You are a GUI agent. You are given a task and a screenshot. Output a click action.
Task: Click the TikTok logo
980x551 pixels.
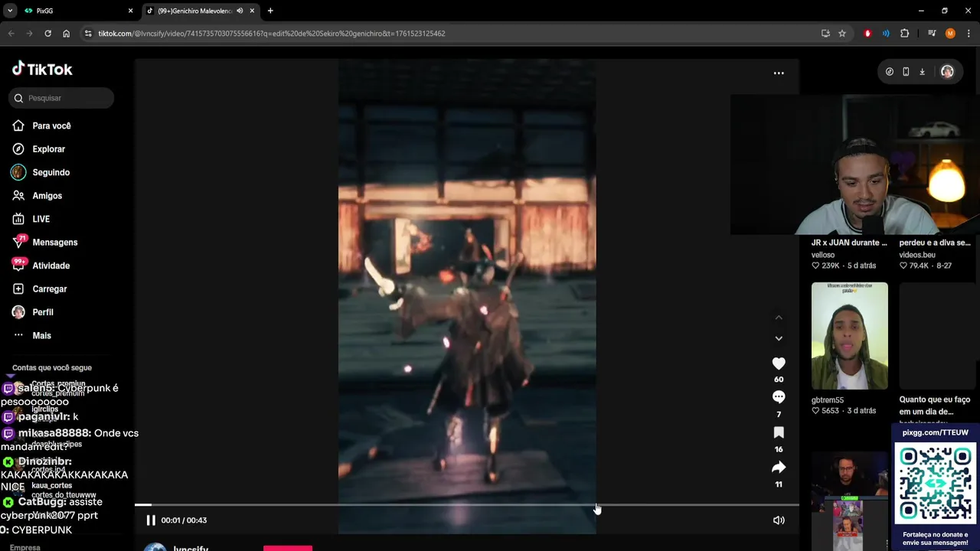click(42, 69)
